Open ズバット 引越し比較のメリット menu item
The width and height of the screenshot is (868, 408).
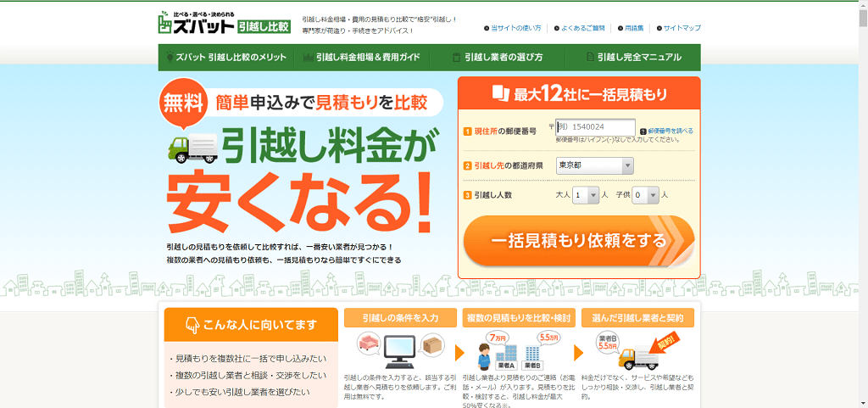point(225,57)
